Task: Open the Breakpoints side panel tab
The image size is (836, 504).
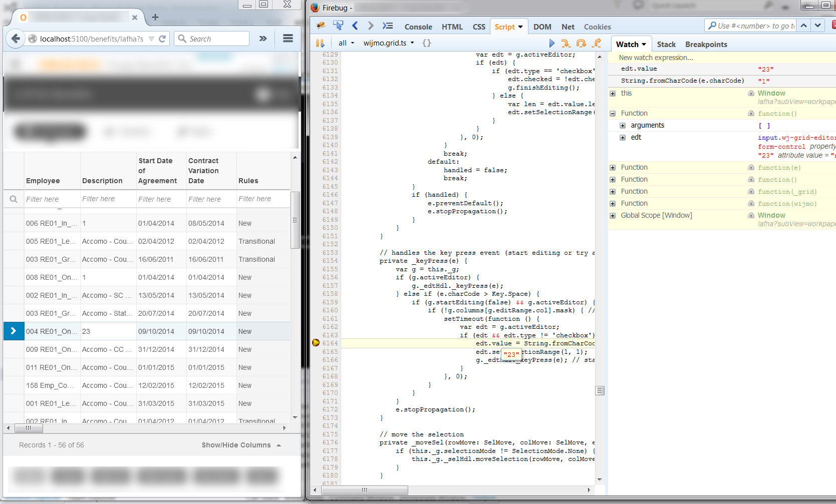Action: [x=706, y=45]
